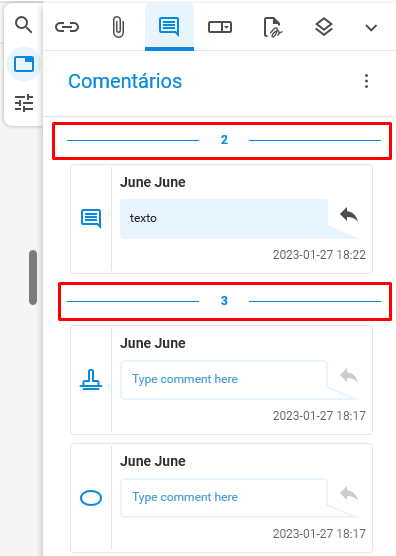Open the Digital signatures panel icon
396x556 pixels.
pos(273,27)
